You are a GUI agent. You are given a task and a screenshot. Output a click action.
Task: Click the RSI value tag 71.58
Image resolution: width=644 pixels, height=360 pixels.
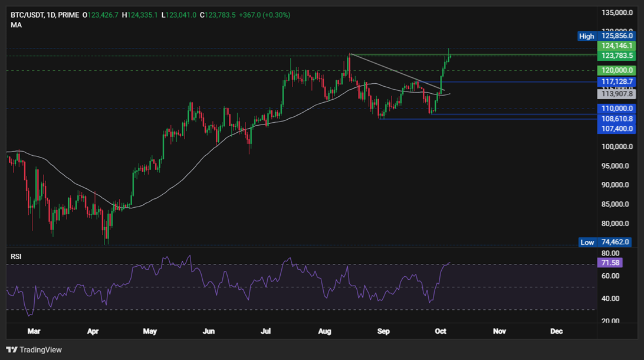(x=609, y=262)
